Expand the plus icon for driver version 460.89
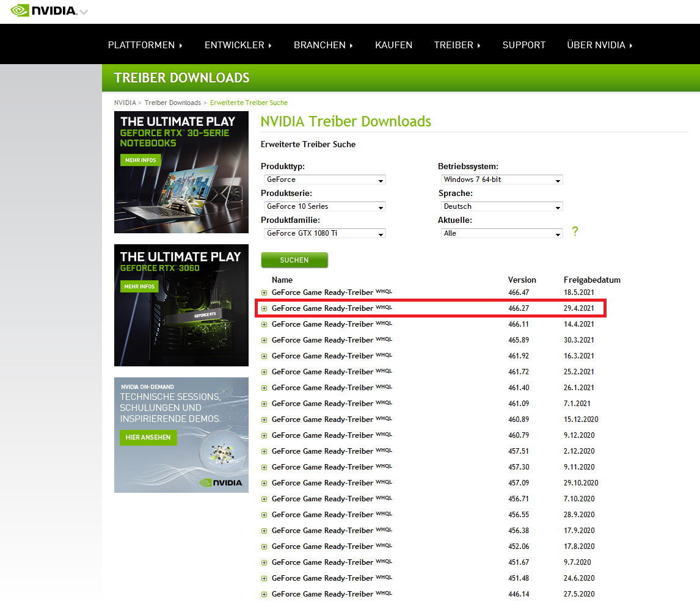700x610 pixels. click(264, 420)
